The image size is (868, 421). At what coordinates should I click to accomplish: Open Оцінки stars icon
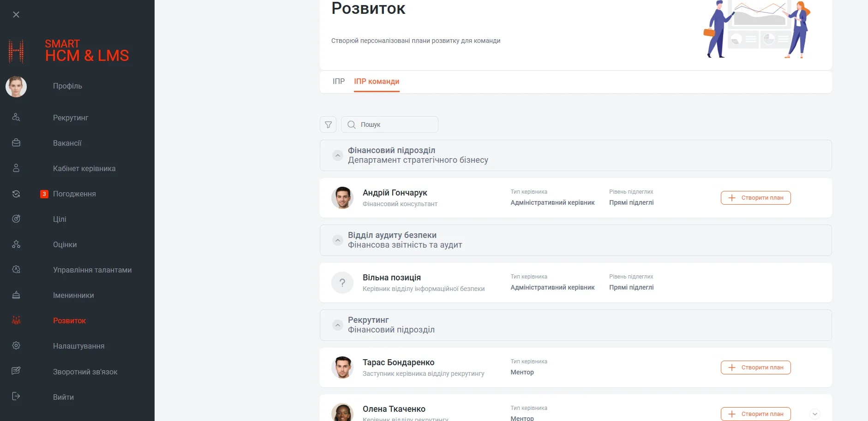point(16,244)
